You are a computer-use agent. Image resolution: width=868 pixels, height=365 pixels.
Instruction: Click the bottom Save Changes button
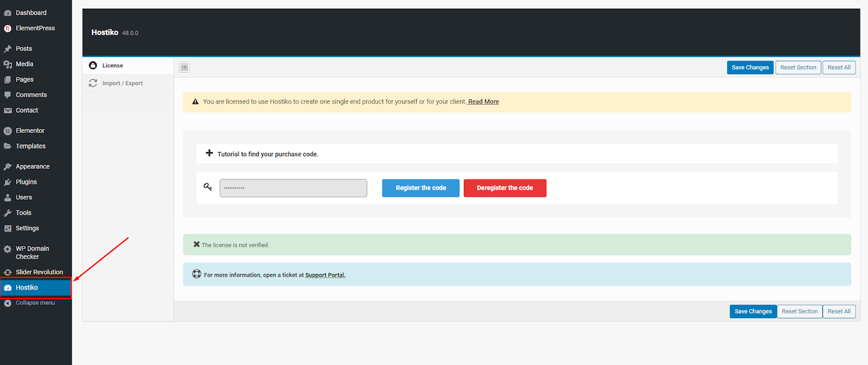click(753, 312)
